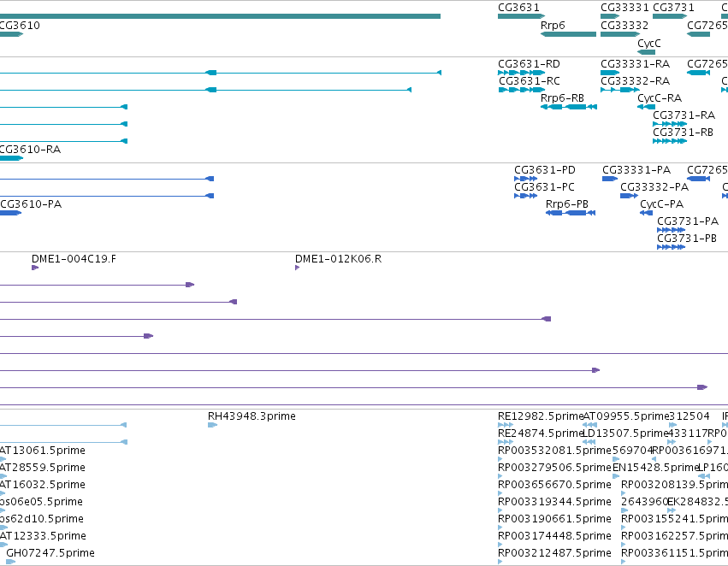
Task: Click the CG3610-RA transcript label
Action: [30, 149]
